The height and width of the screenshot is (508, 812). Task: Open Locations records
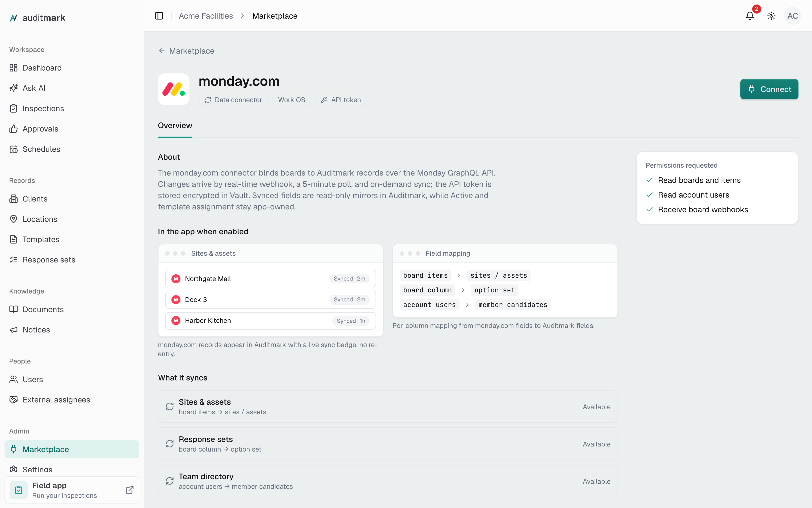click(72, 219)
